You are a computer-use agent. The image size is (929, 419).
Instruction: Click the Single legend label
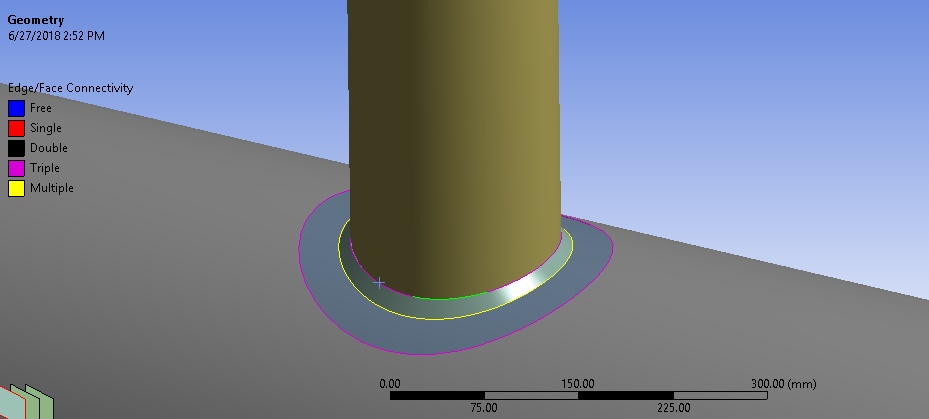coord(46,129)
